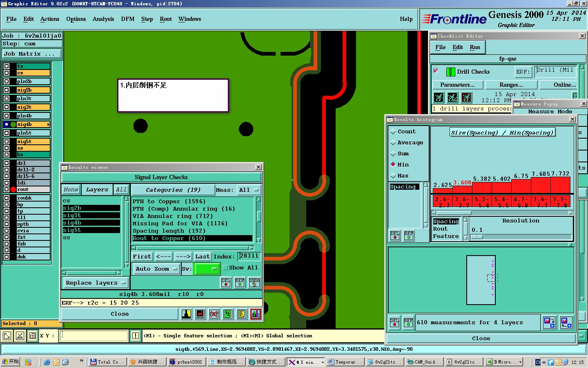Open the yellow report notes icon
The width and height of the screenshot is (588, 368).
(242, 314)
